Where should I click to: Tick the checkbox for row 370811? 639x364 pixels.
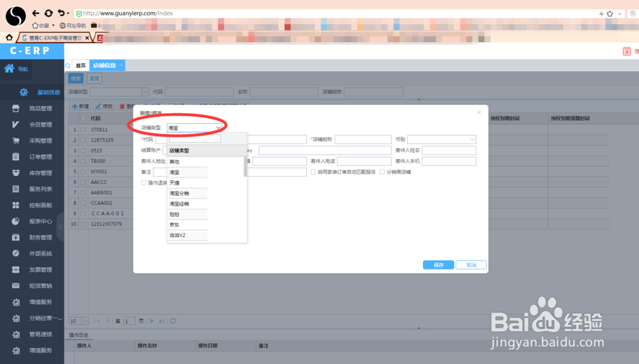click(x=83, y=130)
